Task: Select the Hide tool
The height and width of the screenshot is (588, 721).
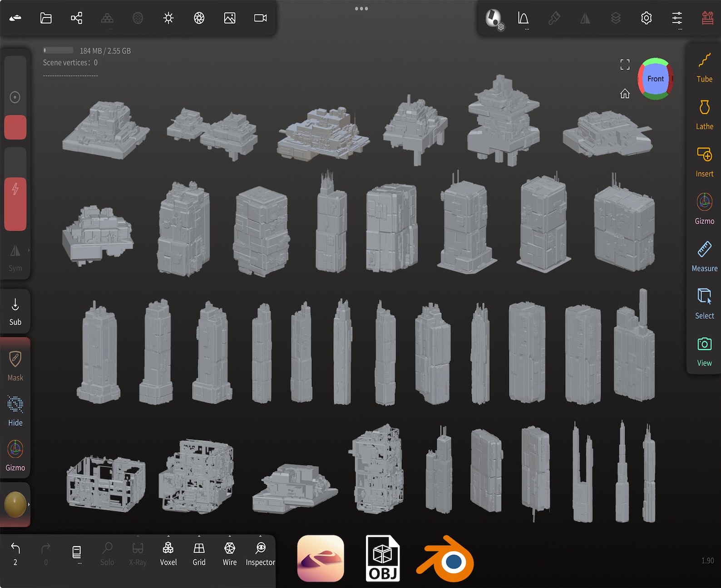Action: point(15,411)
